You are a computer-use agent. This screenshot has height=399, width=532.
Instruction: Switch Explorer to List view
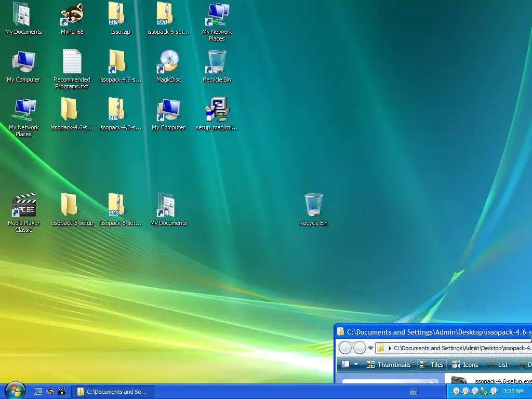pyautogui.click(x=497, y=364)
